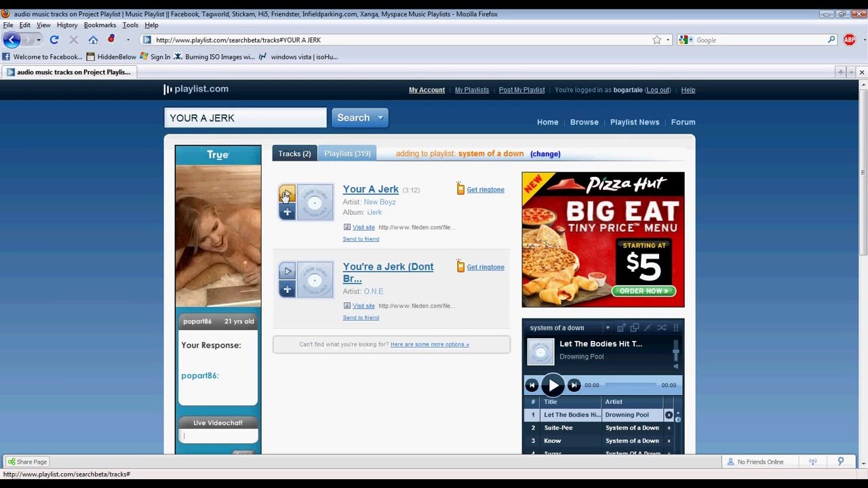Open Burning ISO Images bookmark
The height and width of the screenshot is (488, 868).
(214, 57)
